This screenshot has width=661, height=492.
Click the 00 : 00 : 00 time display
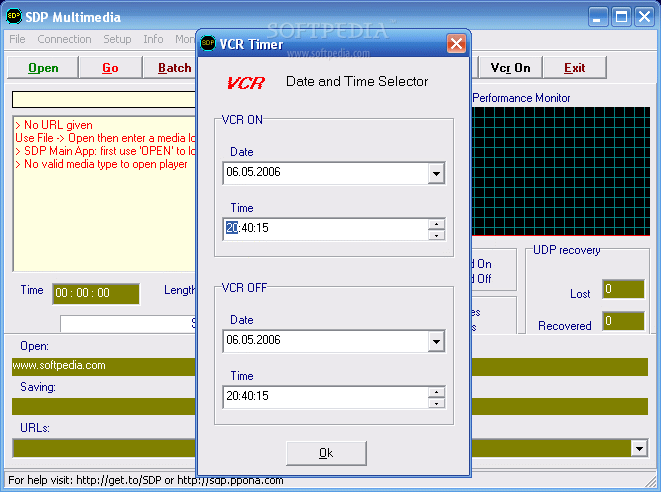tap(96, 293)
